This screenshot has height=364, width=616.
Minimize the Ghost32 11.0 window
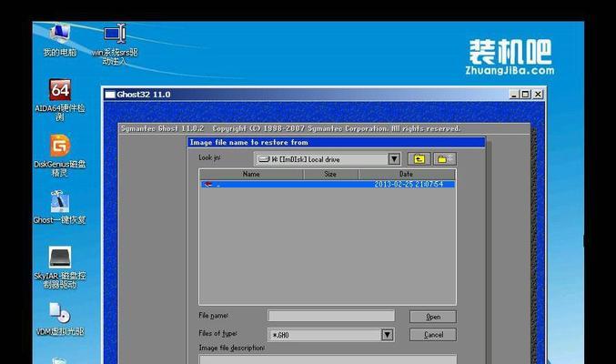tap(514, 95)
